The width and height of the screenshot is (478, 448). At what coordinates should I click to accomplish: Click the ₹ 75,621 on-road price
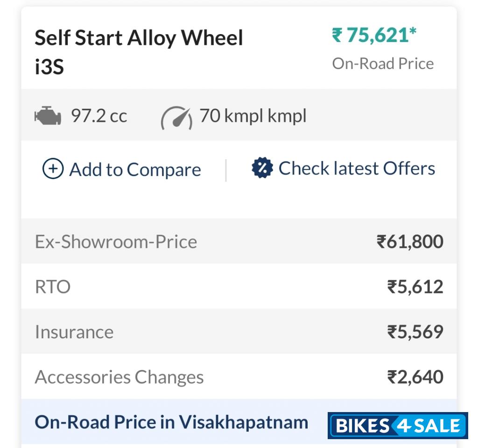pyautogui.click(x=374, y=35)
